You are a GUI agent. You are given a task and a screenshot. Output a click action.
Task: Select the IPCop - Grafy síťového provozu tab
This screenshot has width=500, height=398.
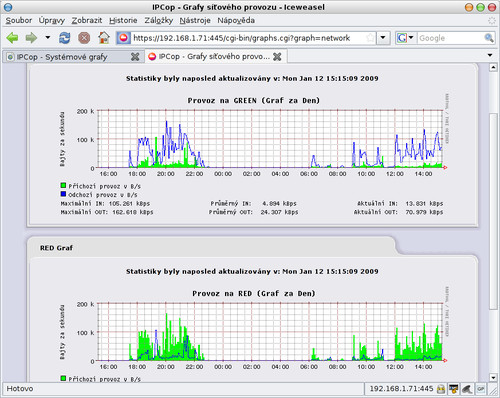[216, 57]
